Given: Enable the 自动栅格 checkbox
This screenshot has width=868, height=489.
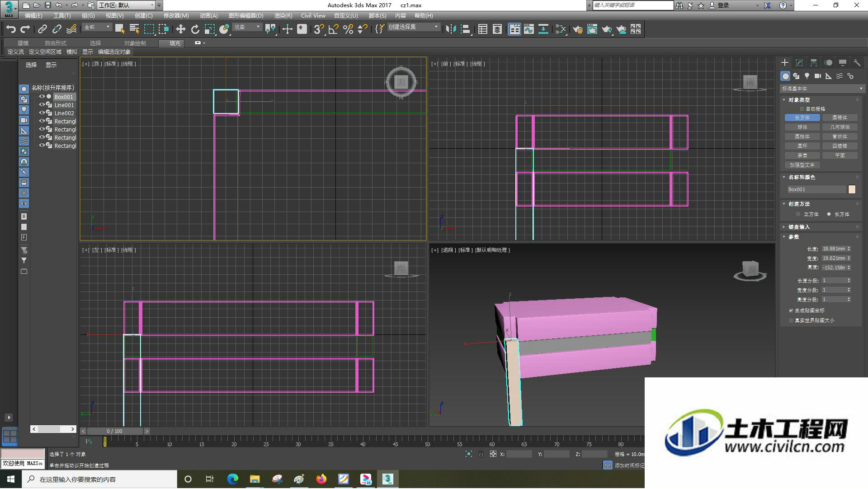Looking at the screenshot, I should point(802,109).
